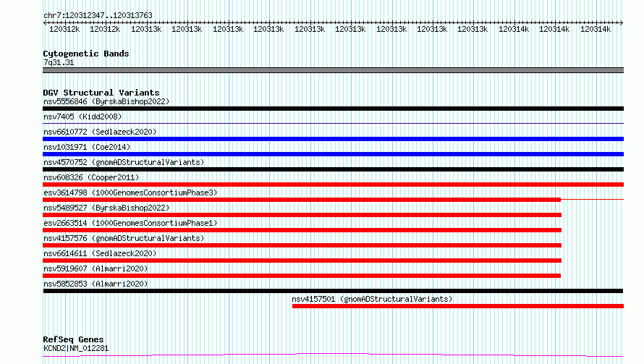644x364 pixels.
Task: Select the 7q31.31 band label
Action: click(x=59, y=62)
